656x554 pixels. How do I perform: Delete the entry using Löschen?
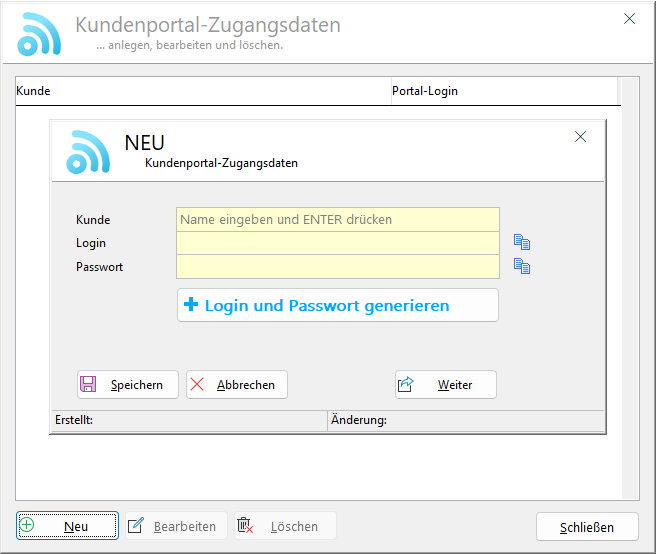pos(285,526)
